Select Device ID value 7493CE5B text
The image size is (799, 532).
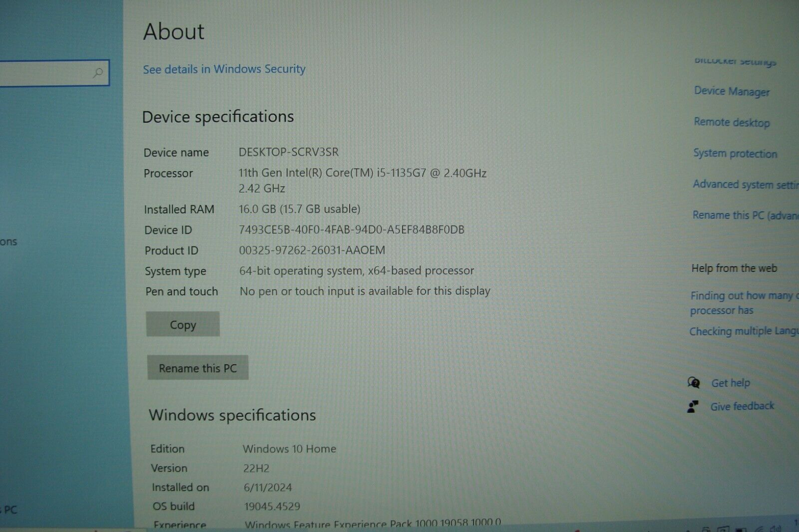pyautogui.click(x=352, y=230)
